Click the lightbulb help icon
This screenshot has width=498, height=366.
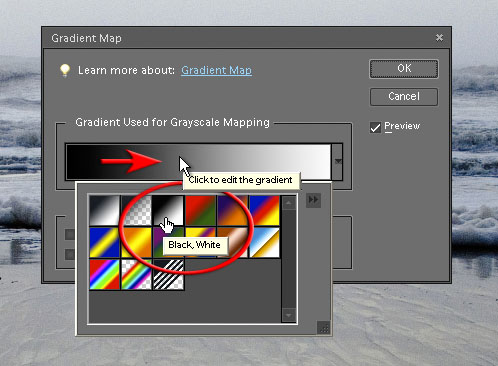(65, 70)
